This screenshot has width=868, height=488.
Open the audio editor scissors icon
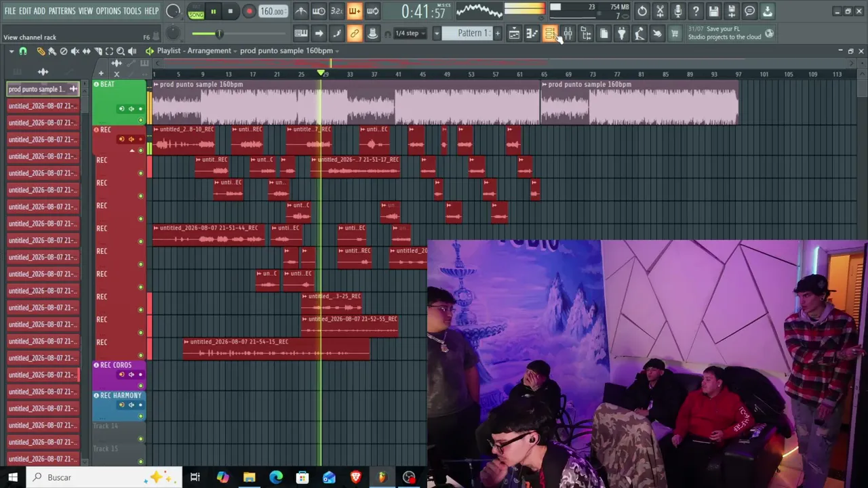point(660,11)
